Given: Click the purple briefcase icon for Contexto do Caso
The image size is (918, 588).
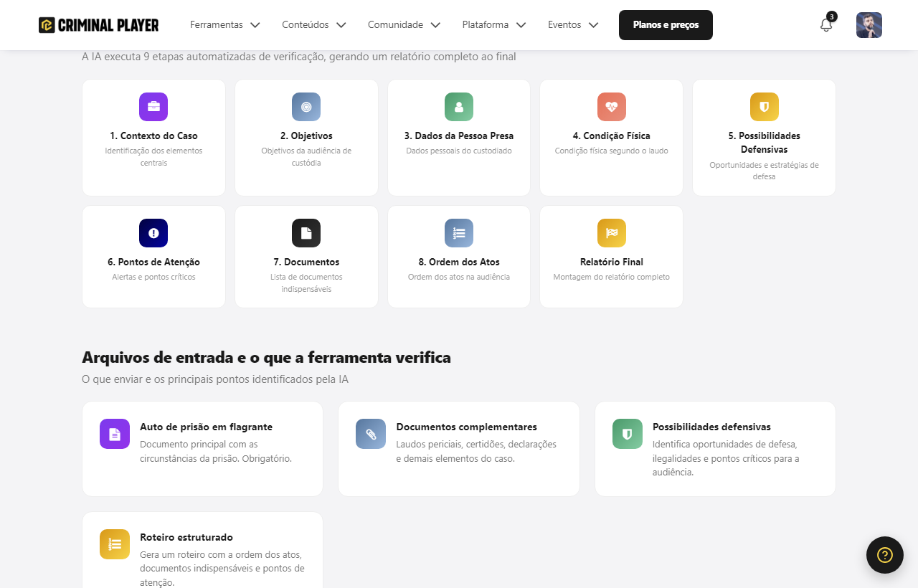Looking at the screenshot, I should (x=153, y=107).
